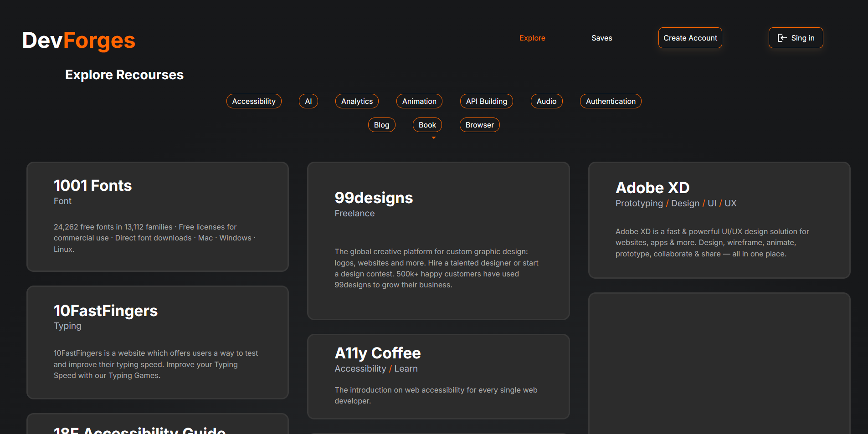Choose the Animation filter
868x434 pixels.
click(x=419, y=101)
